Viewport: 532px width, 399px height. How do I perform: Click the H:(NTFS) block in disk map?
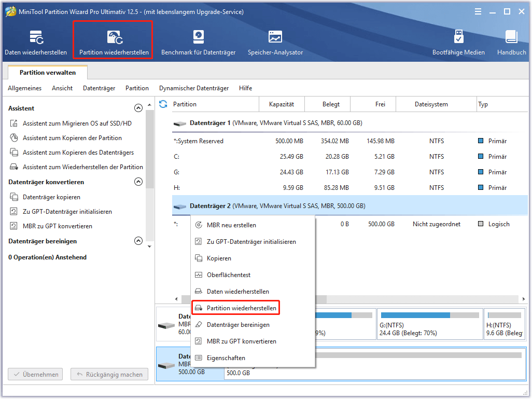pyautogui.click(x=505, y=324)
